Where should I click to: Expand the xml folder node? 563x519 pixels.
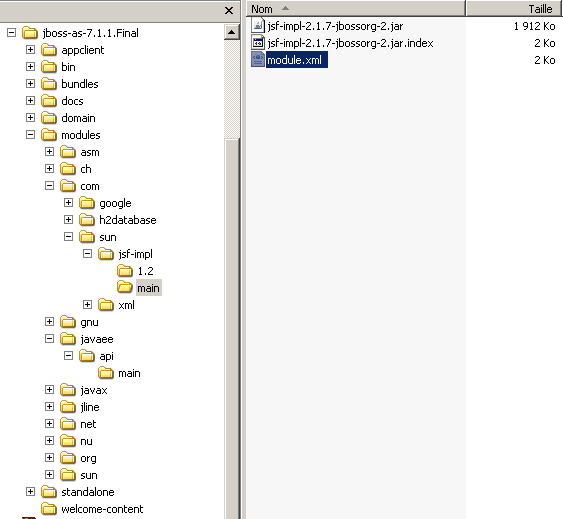point(88,305)
